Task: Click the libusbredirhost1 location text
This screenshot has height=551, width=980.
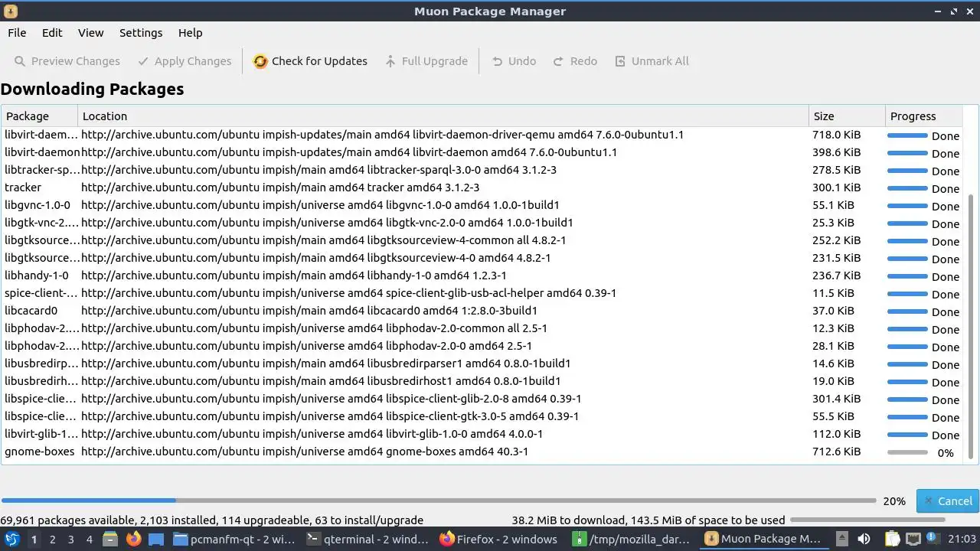Action: point(321,381)
